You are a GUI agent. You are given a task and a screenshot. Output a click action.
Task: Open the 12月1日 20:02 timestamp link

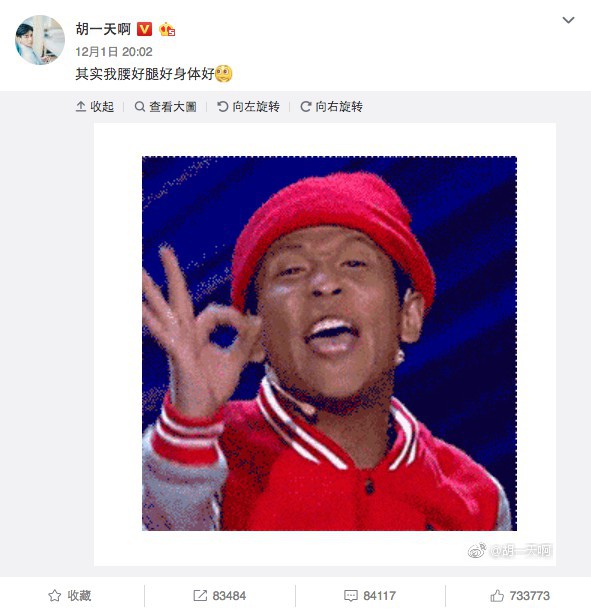(114, 52)
